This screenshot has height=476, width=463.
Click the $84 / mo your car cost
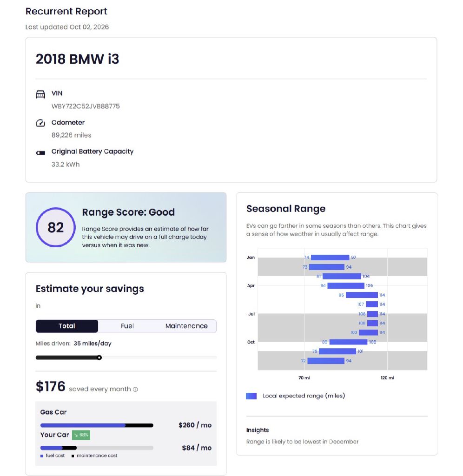pyautogui.click(x=197, y=448)
